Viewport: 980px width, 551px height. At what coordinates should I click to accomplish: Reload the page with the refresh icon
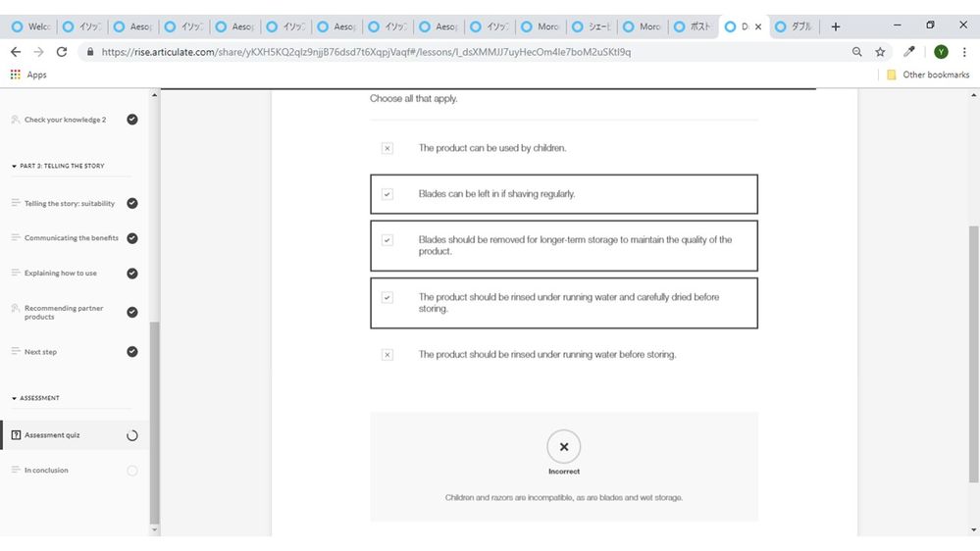point(61,52)
